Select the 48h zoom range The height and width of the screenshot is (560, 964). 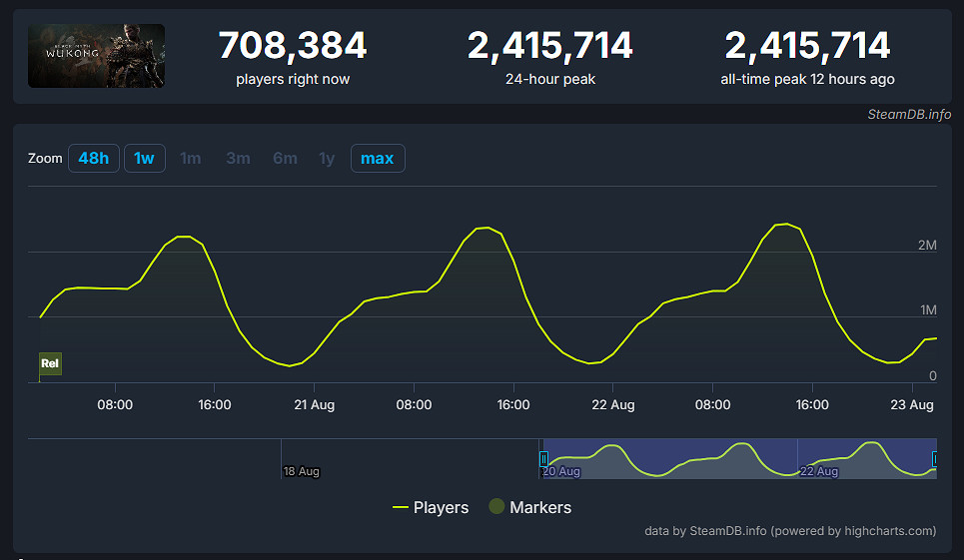[94, 159]
